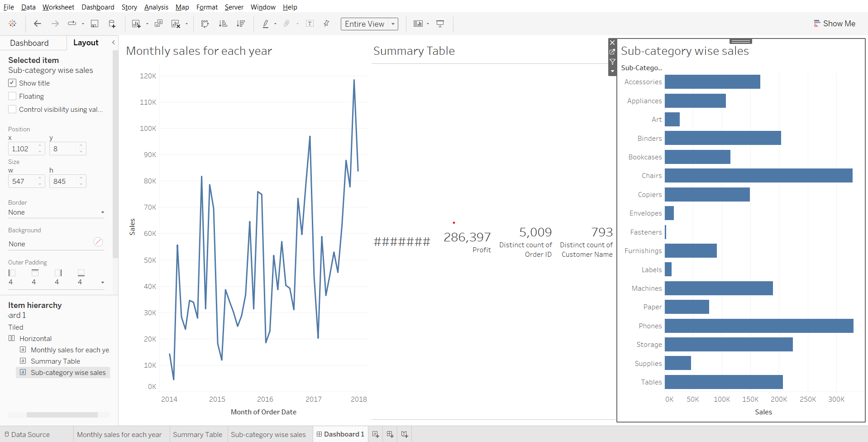The width and height of the screenshot is (868, 442).
Task: Click the Use as Filter funnel icon
Action: click(612, 62)
